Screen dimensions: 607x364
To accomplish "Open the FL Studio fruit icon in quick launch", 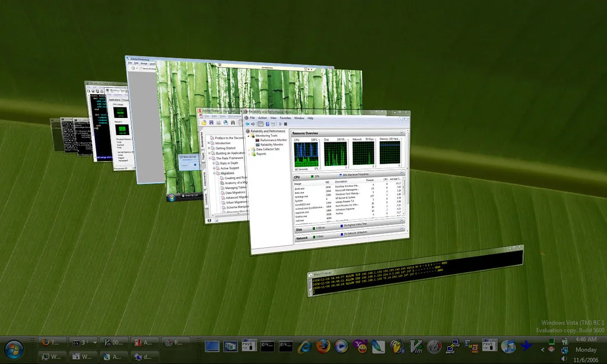I will tap(397, 346).
